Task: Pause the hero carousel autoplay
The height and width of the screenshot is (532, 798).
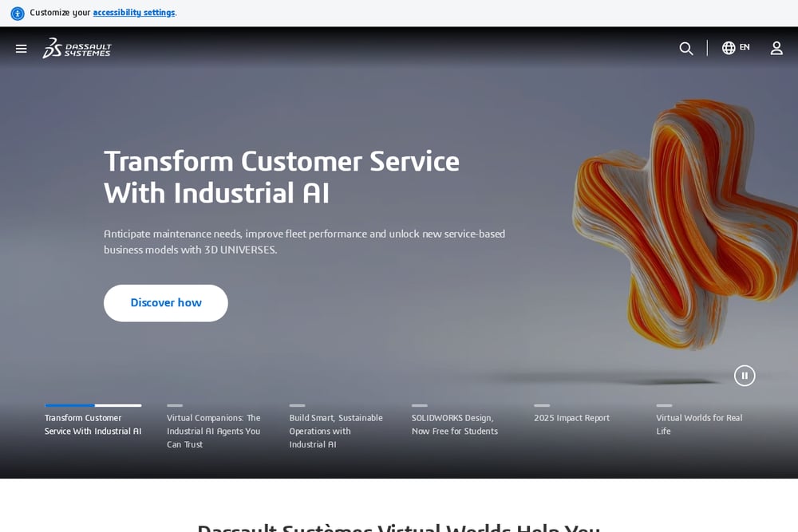Action: [x=744, y=376]
